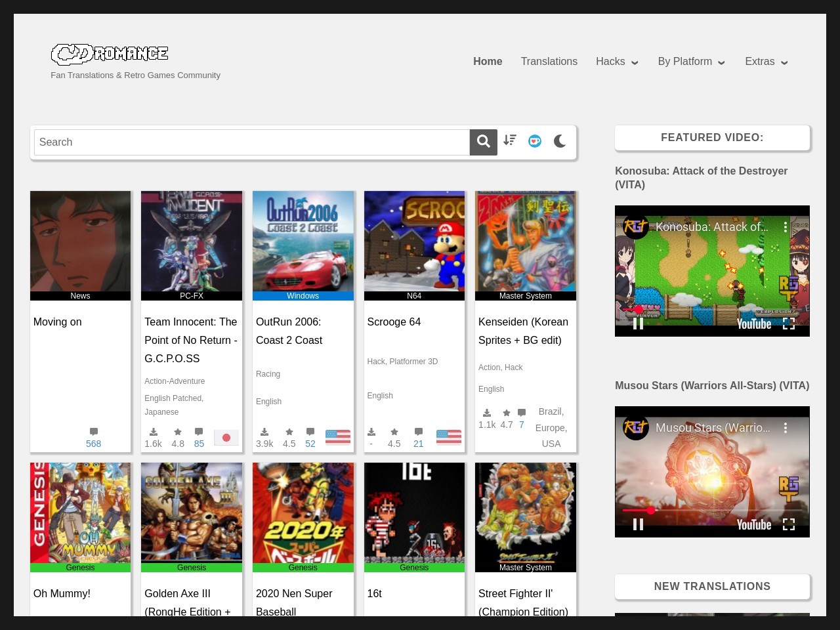Click the N64 platform label
The height and width of the screenshot is (630, 840).
[x=414, y=296]
